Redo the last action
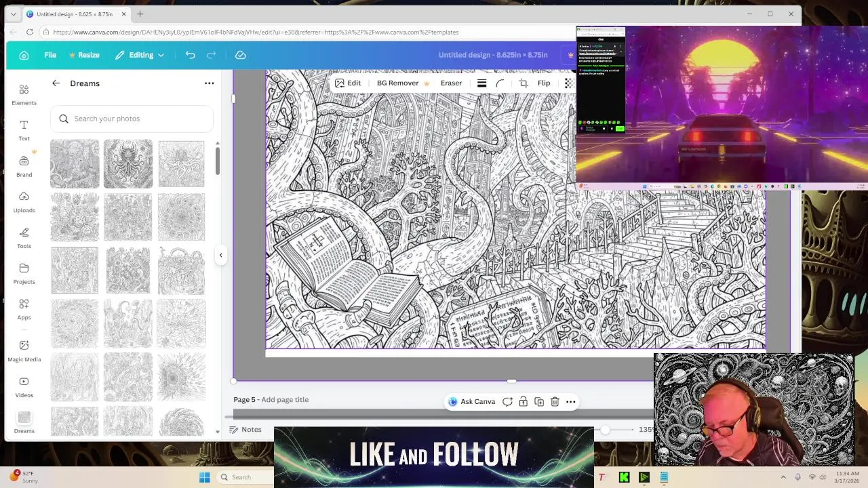 coord(211,55)
